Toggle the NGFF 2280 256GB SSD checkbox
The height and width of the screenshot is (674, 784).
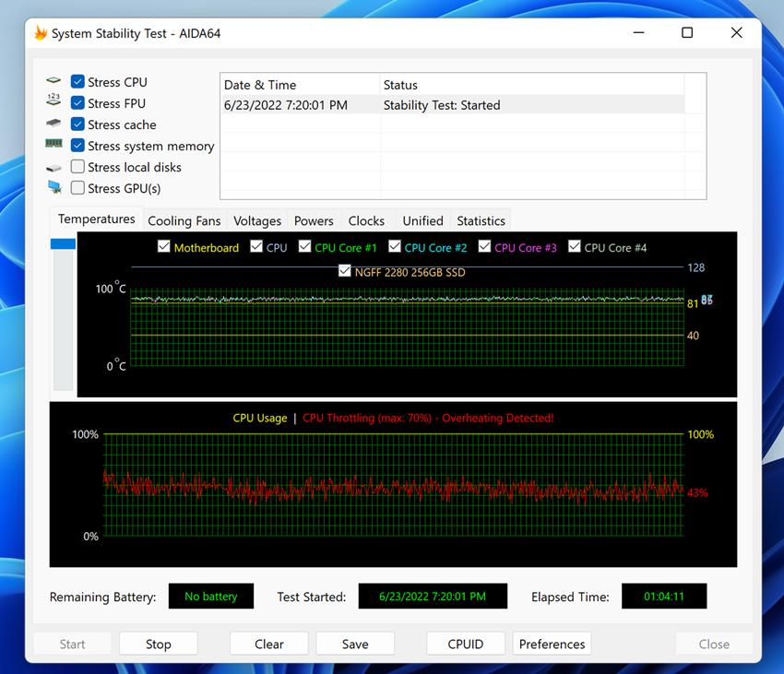(345, 271)
